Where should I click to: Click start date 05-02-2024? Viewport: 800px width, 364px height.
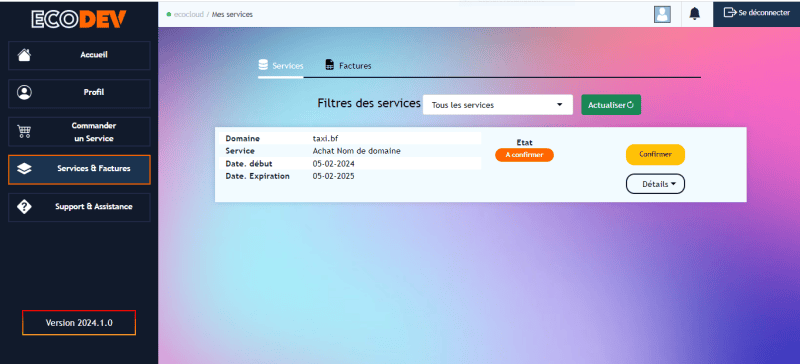coord(334,164)
